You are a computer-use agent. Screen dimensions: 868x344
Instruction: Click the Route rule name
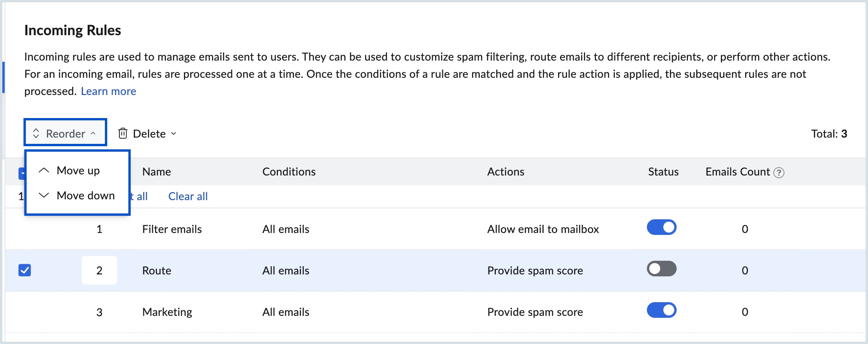tap(157, 271)
